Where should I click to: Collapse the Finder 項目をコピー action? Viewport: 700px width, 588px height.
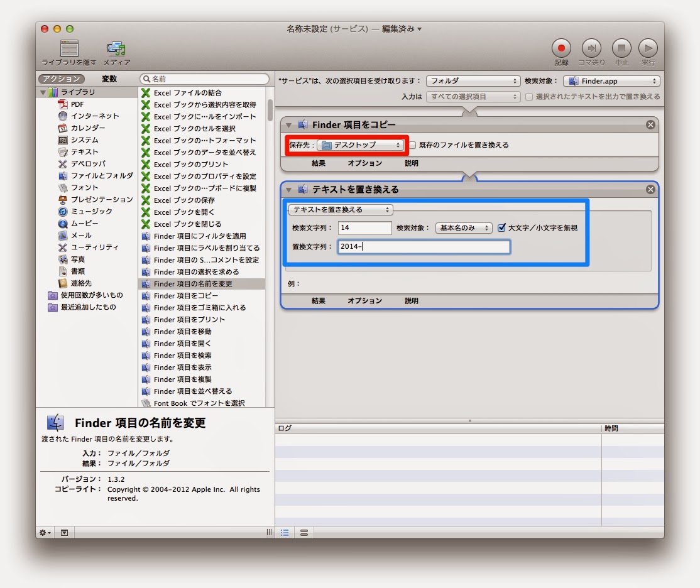coord(289,125)
